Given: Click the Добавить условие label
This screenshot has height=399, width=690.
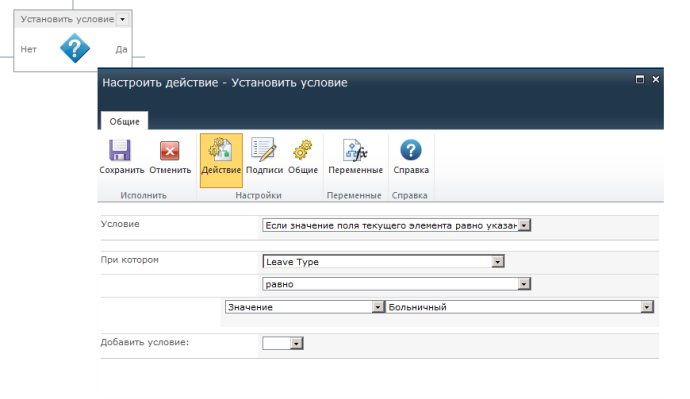Looking at the screenshot, I should click(144, 342).
